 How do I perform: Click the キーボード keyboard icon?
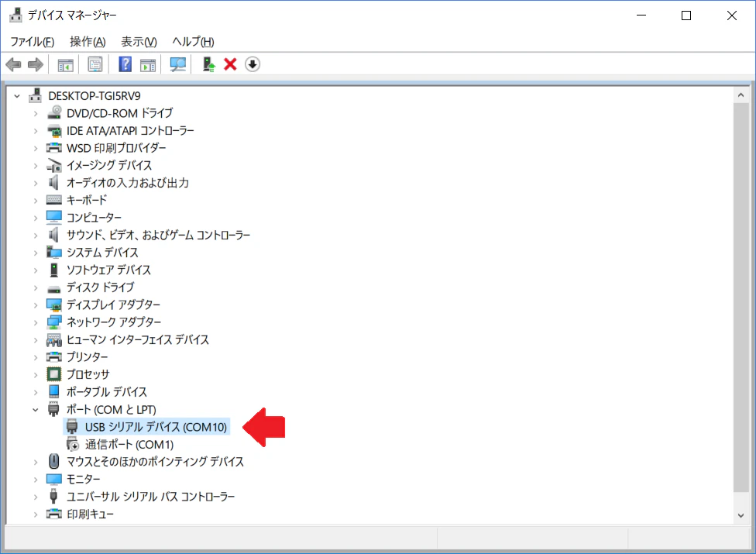click(x=54, y=200)
